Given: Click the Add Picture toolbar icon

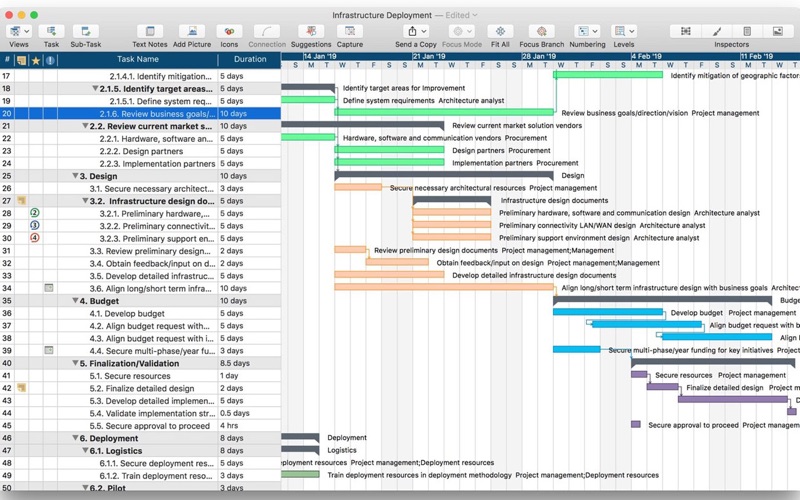Looking at the screenshot, I should coord(191,32).
